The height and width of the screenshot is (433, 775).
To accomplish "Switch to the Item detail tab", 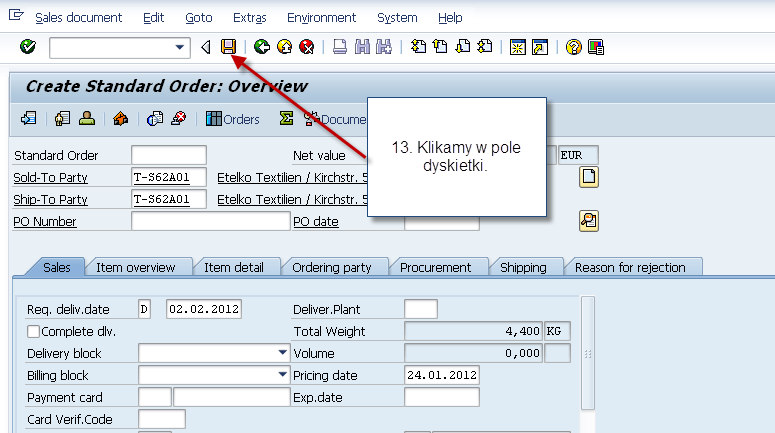I will pos(234,267).
